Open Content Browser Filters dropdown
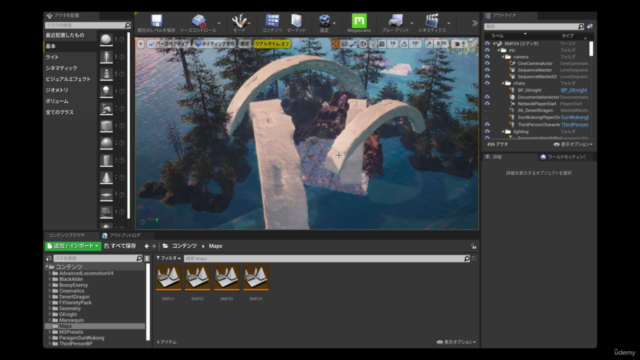The height and width of the screenshot is (360, 640). (169, 258)
